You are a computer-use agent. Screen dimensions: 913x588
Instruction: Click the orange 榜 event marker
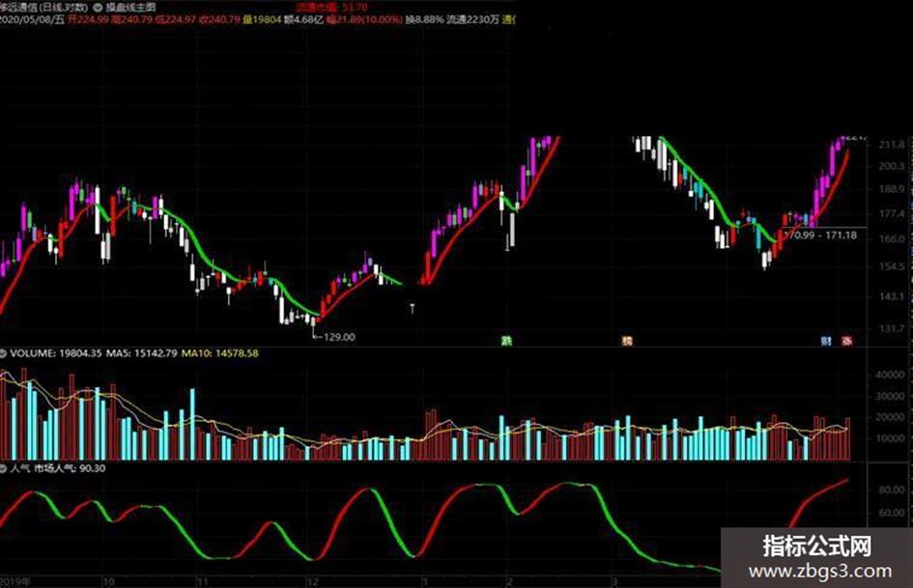(626, 341)
